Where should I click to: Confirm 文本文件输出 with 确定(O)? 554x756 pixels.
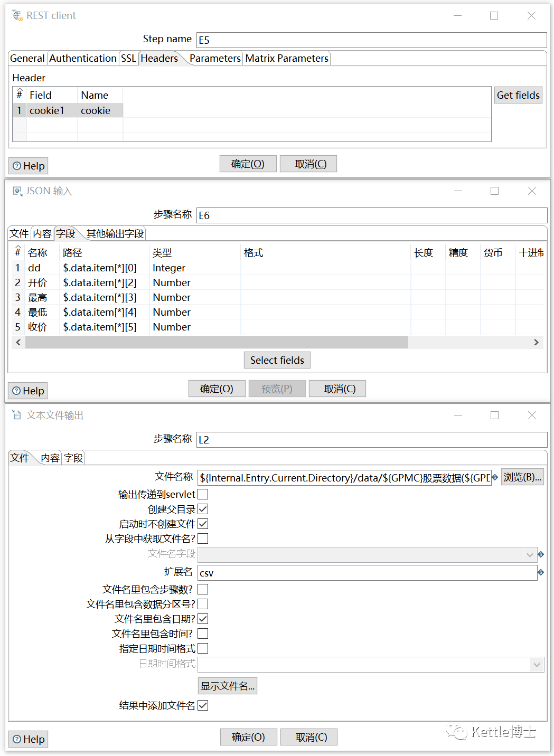tap(248, 737)
